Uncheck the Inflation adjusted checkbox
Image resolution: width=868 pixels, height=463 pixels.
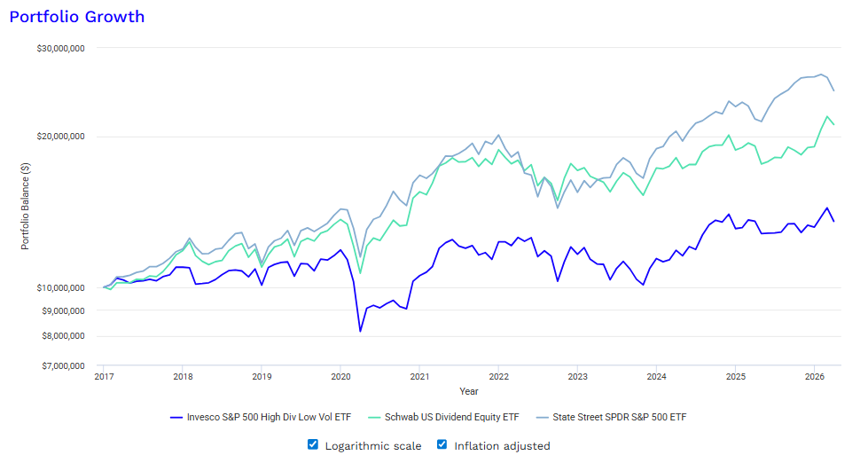pyautogui.click(x=442, y=445)
